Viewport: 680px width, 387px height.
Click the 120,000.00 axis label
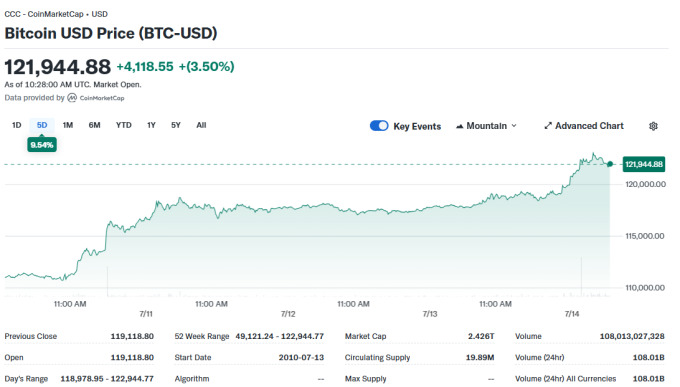645,184
